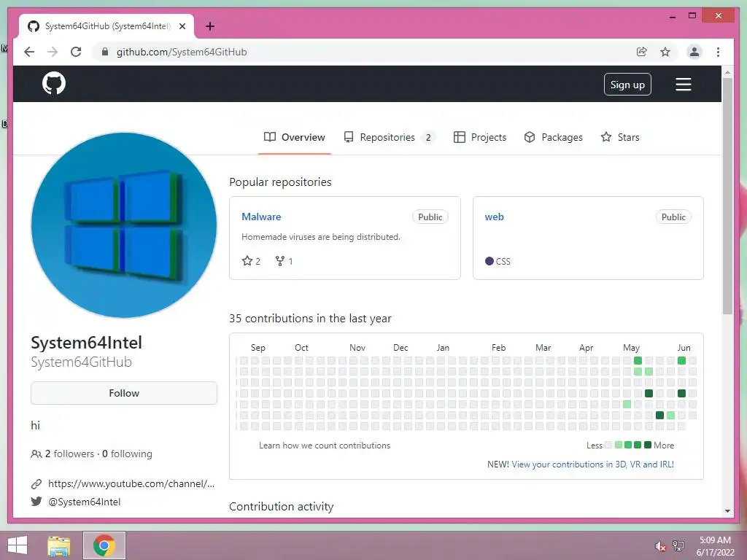747x560 pixels.
Task: Open the hamburger navigation menu
Action: (683, 85)
